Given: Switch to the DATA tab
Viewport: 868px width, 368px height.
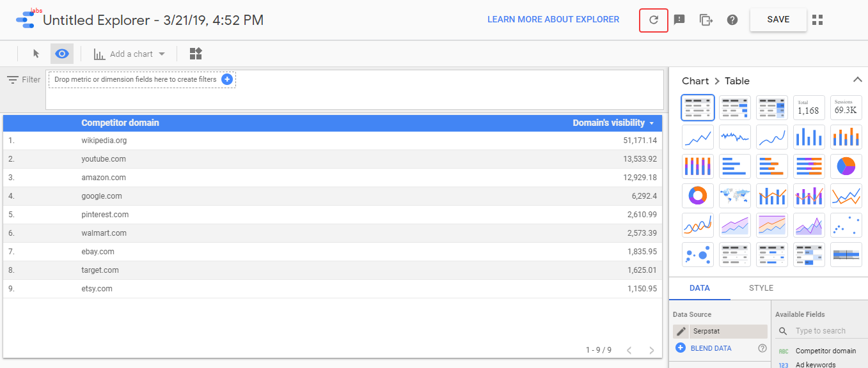Looking at the screenshot, I should [x=700, y=288].
